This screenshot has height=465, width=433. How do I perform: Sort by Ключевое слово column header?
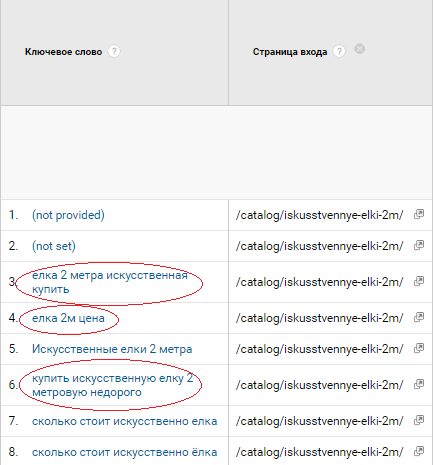63,52
